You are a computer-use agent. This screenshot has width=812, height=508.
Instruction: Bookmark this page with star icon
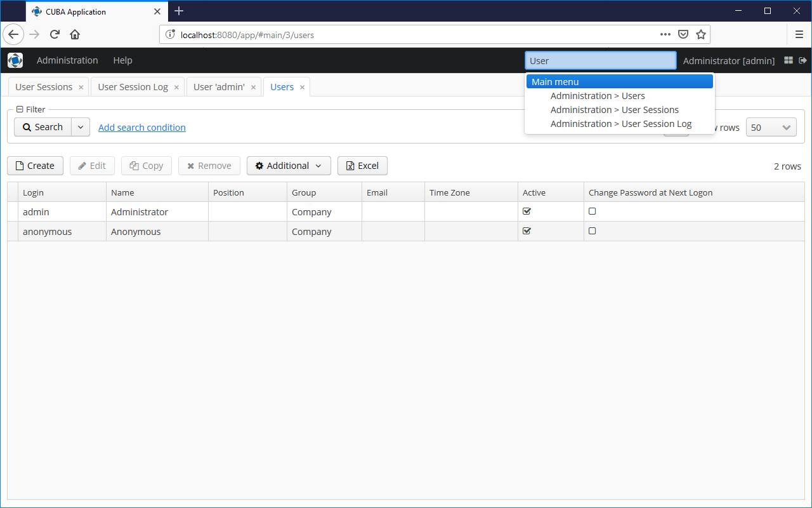coord(701,35)
